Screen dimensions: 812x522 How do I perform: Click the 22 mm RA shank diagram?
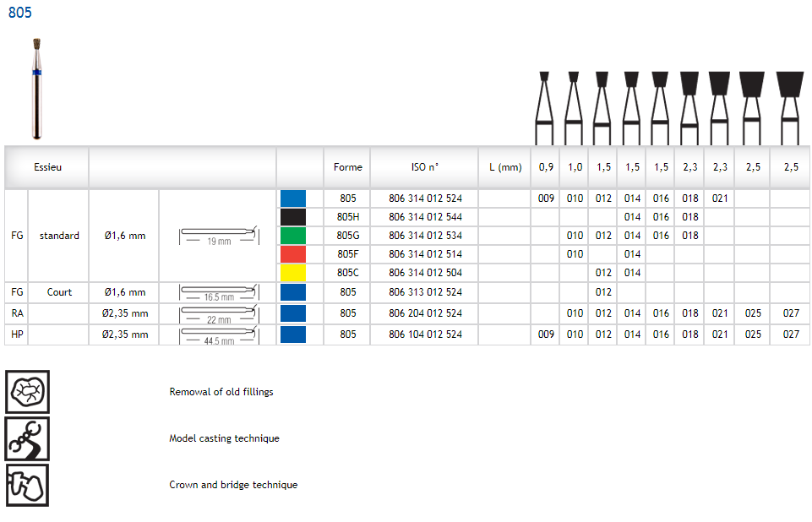218,314
